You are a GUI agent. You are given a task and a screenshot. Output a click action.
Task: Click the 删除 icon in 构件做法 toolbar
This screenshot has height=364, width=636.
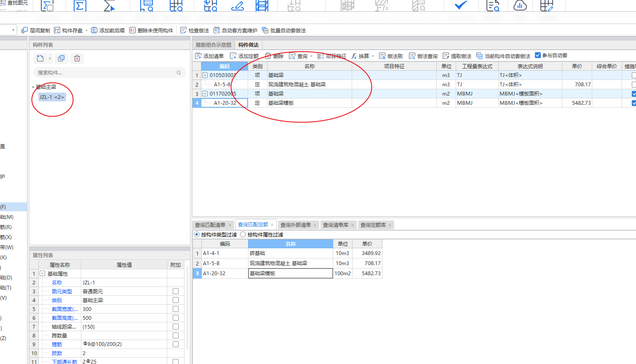[x=268, y=56]
